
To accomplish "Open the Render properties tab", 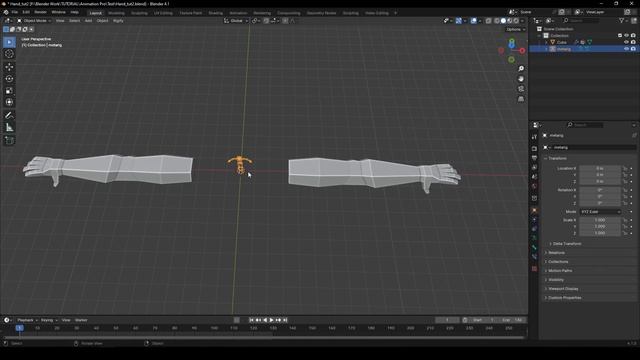I will point(534,149).
